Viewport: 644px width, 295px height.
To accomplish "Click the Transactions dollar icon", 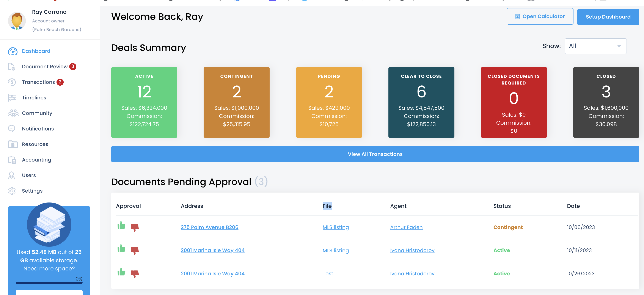I will pyautogui.click(x=12, y=82).
